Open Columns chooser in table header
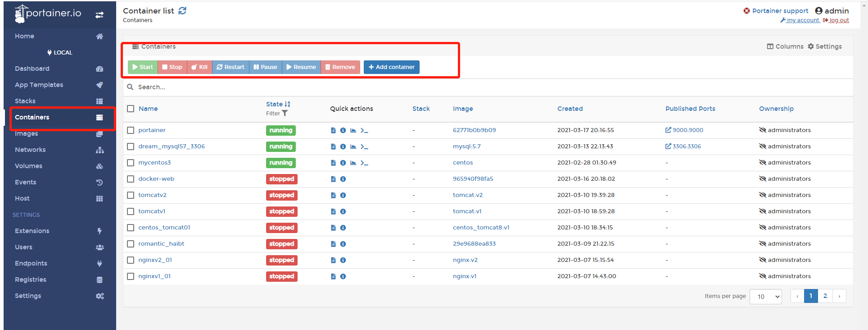This screenshot has width=868, height=330. click(785, 46)
